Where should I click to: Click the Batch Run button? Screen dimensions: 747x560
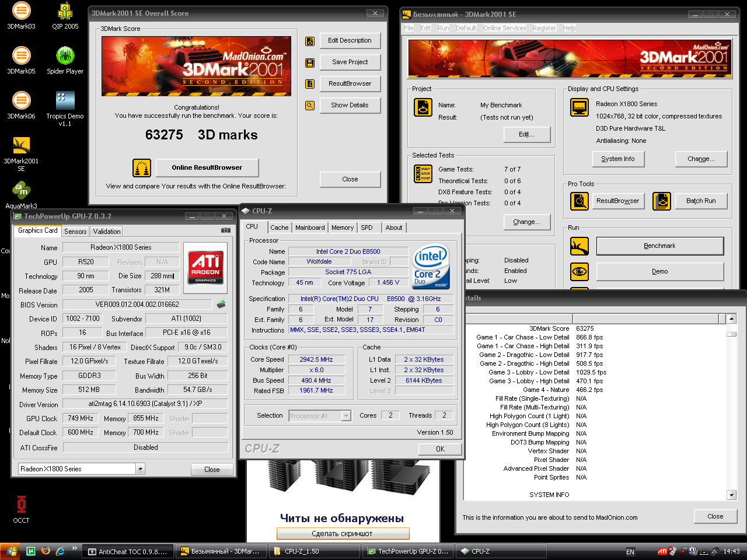[701, 201]
